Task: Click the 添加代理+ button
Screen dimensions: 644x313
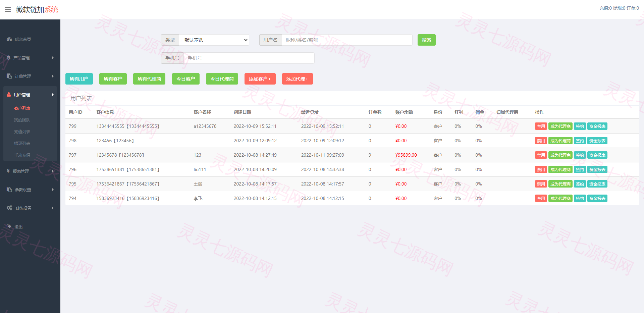Action: click(298, 79)
